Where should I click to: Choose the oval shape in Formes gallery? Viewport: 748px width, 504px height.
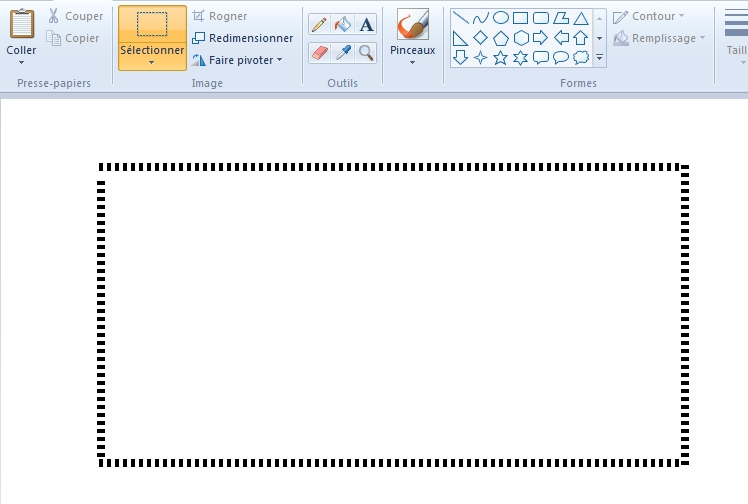[500, 17]
